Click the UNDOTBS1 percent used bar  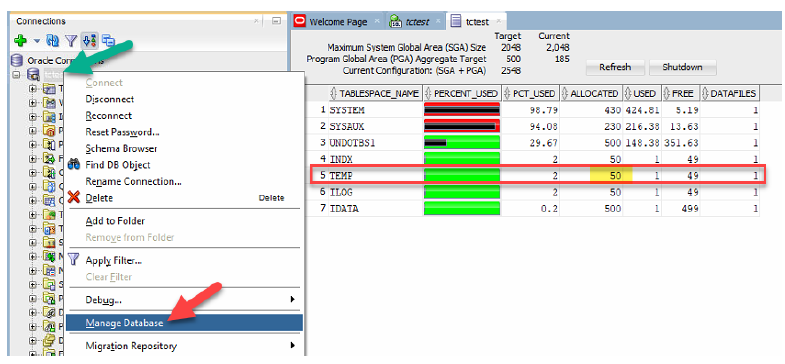(462, 143)
